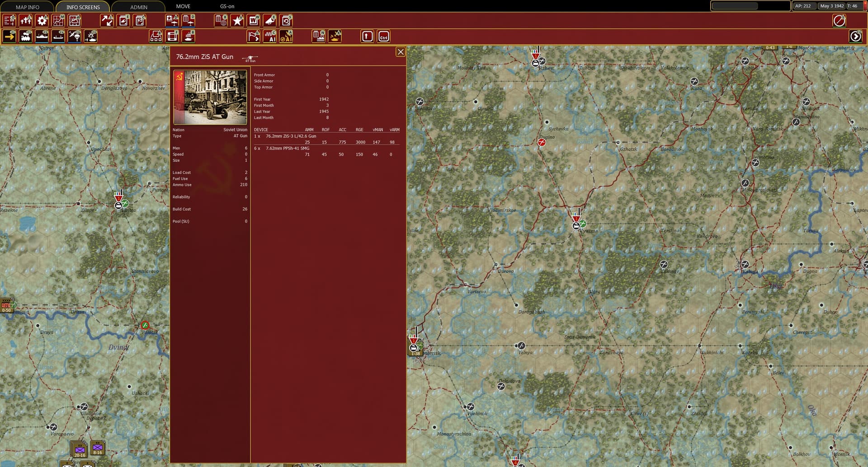This screenshot has height=467, width=868.
Task: Toggle the Shift key lock button
Action: (367, 37)
